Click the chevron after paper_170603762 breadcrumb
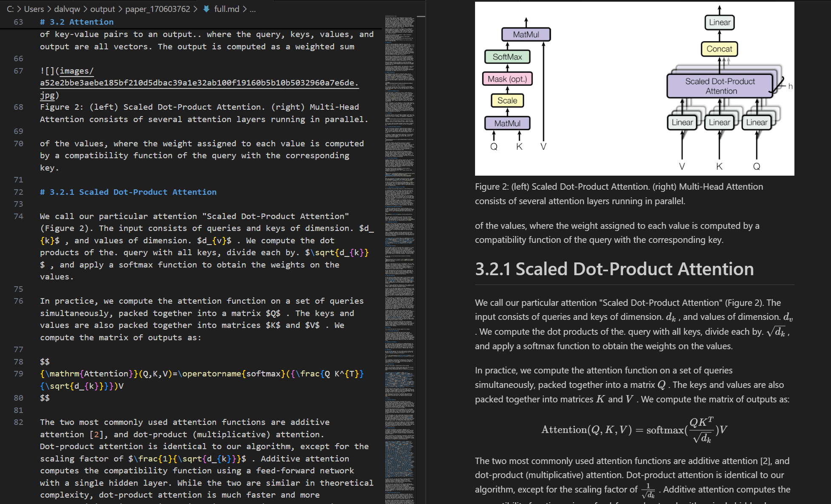This screenshot has height=504, width=831. (195, 9)
